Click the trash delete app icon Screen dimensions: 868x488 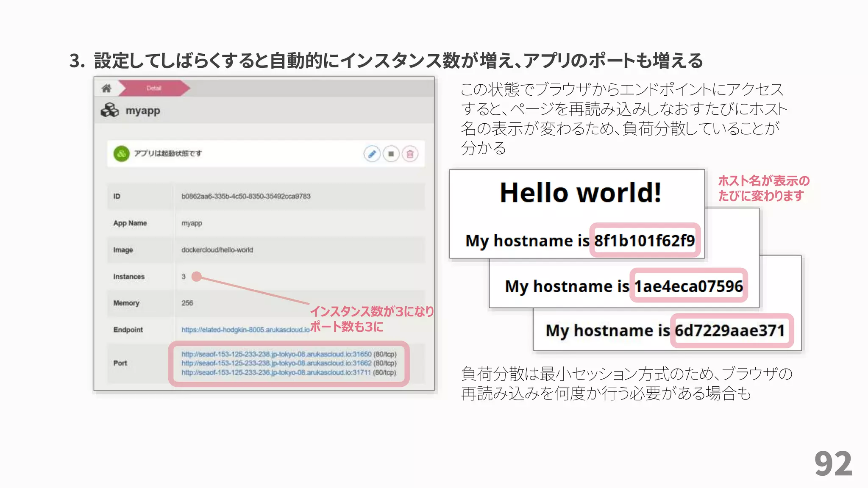(x=410, y=154)
